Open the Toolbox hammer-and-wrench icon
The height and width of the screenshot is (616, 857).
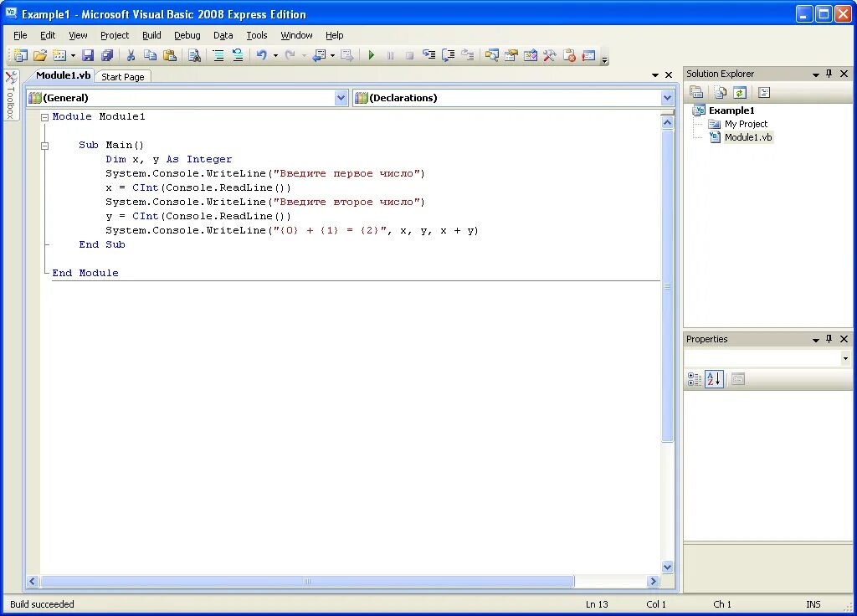click(549, 55)
